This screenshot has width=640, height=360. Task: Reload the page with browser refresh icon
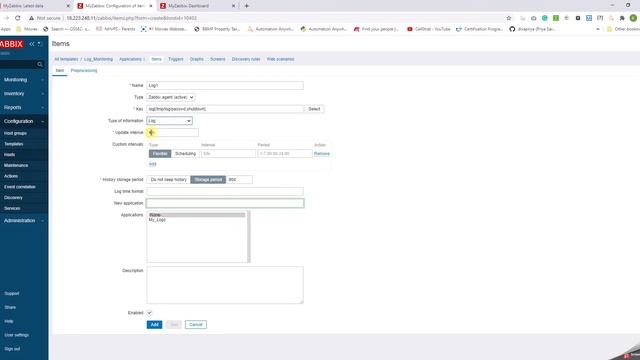pos(18,18)
